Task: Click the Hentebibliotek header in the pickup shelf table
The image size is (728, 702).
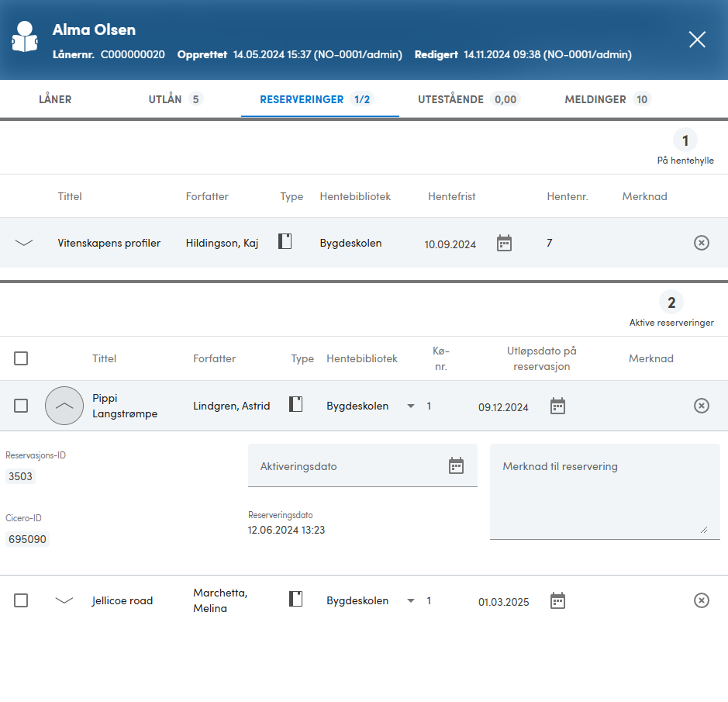Action: [355, 196]
